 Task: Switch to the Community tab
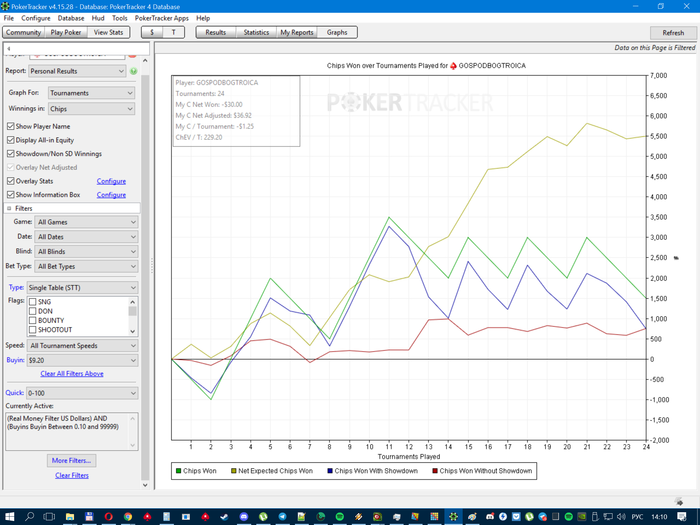point(23,33)
